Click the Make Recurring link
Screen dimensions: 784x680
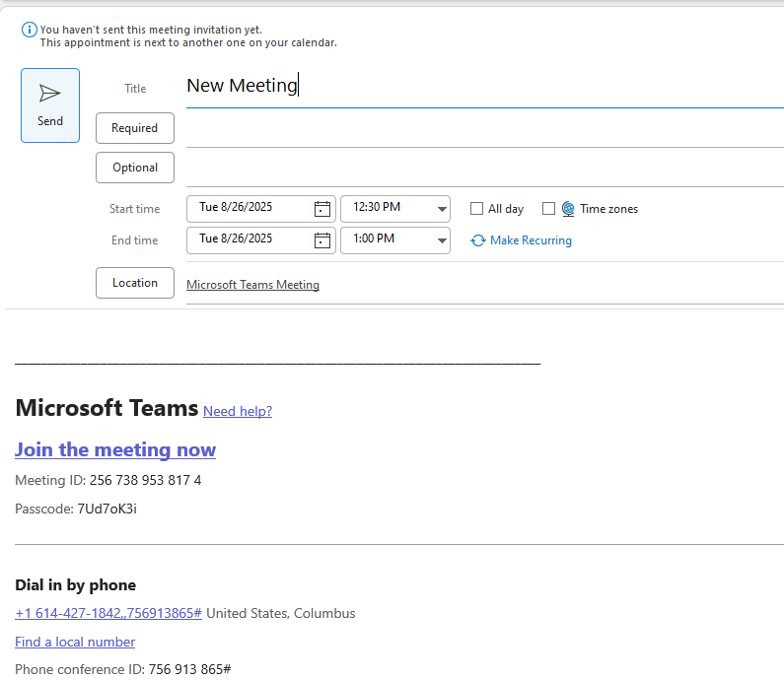(531, 240)
